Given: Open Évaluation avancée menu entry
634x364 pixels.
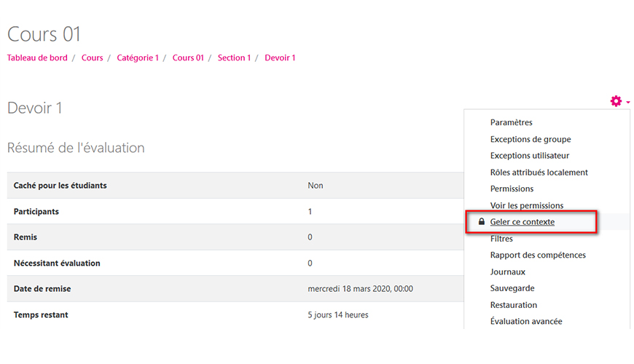Looking at the screenshot, I should coord(526,321).
